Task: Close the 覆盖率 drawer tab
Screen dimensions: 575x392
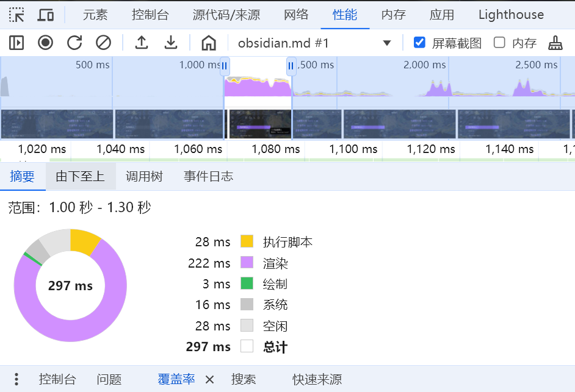Action: tap(209, 379)
